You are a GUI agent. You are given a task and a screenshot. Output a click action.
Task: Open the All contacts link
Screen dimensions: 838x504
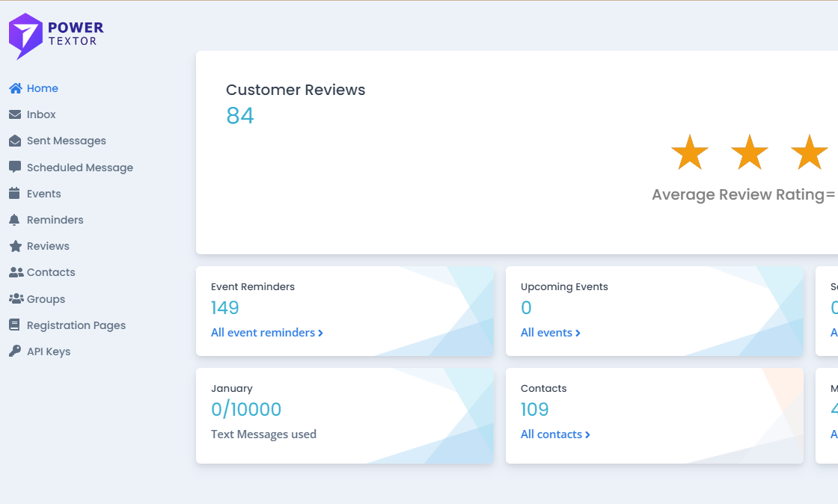[x=555, y=434]
